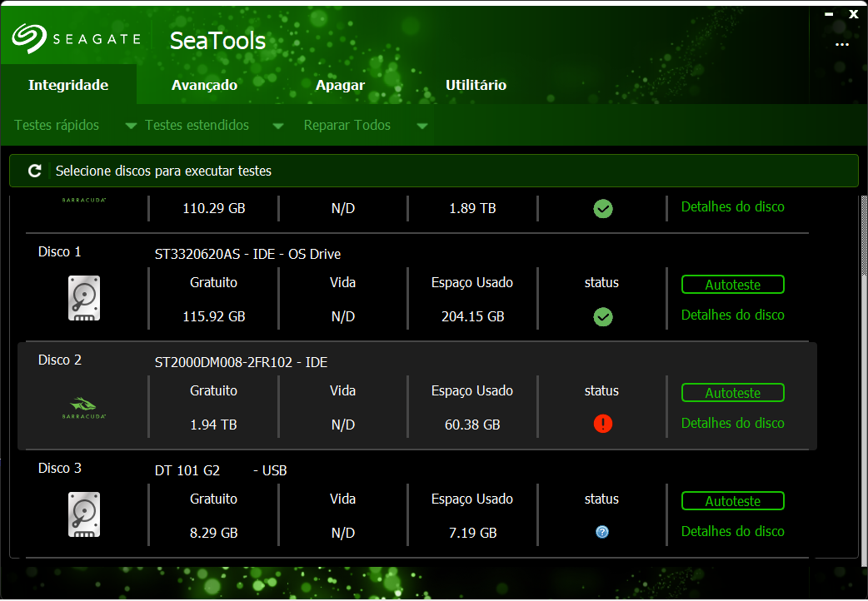868x601 pixels.
Task: Click the 115.92 GB free space value
Action: 214,316
